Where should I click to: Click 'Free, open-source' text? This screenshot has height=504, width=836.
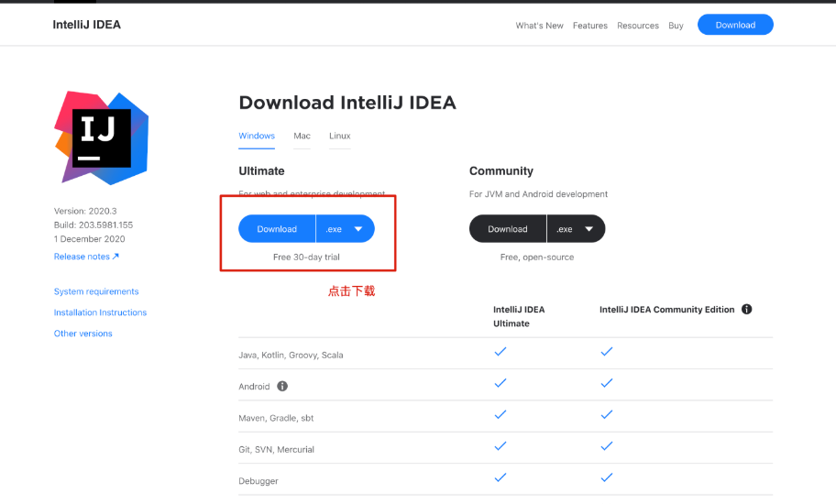tap(537, 257)
